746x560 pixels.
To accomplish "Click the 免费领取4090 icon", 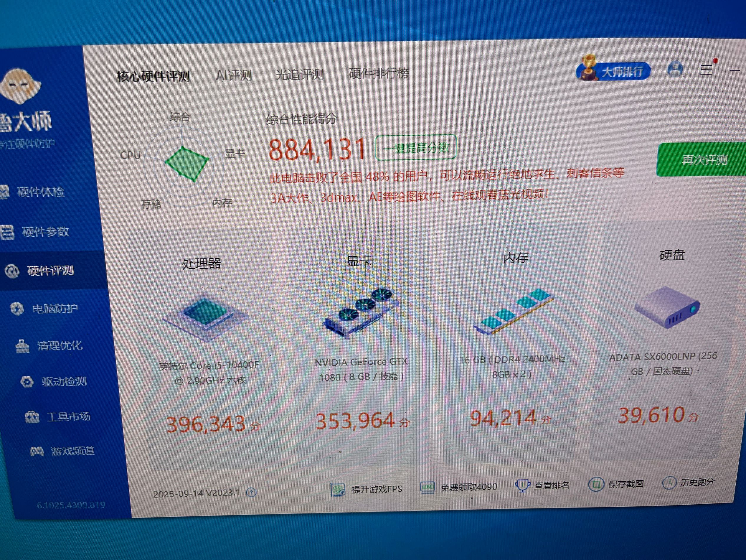I will (428, 488).
